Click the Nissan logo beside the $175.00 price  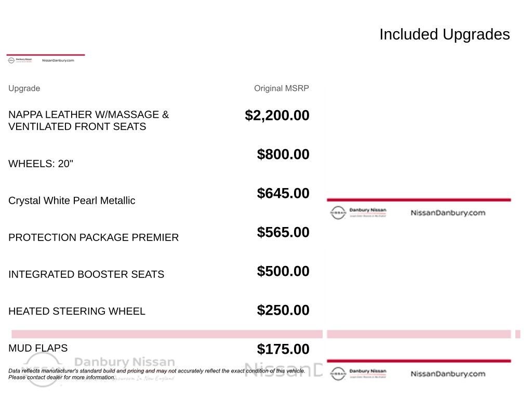pyautogui.click(x=338, y=374)
